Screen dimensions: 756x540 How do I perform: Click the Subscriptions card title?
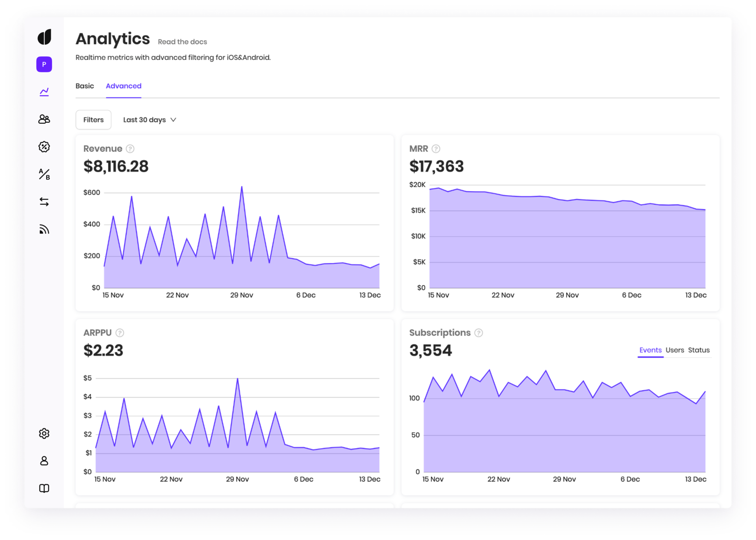coord(440,333)
